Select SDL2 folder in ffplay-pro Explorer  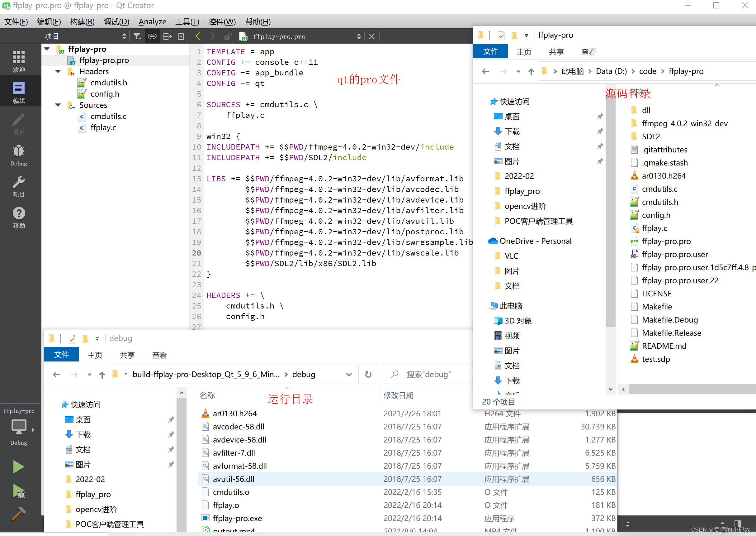(650, 136)
